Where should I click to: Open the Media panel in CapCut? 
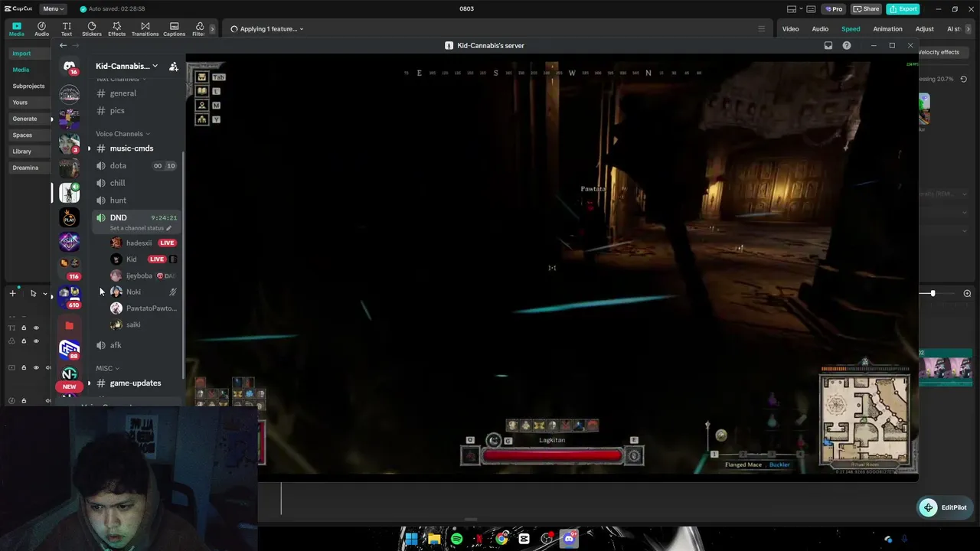16,29
